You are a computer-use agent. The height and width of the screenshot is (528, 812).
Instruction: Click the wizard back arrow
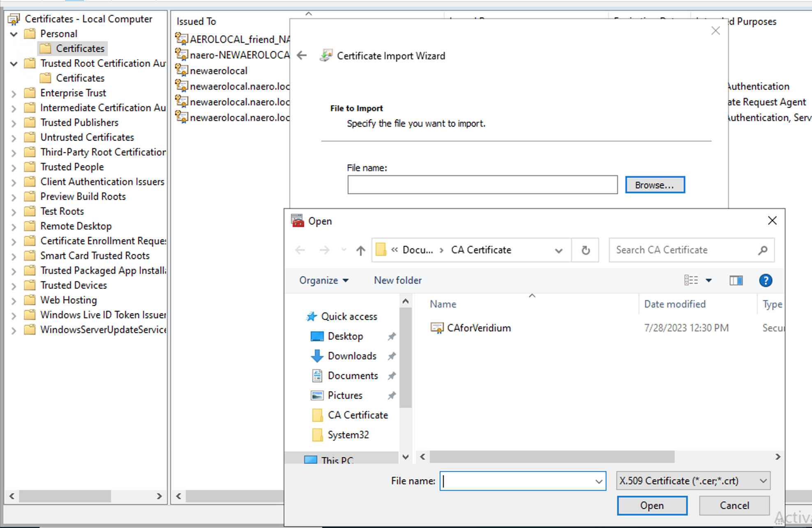tap(302, 56)
